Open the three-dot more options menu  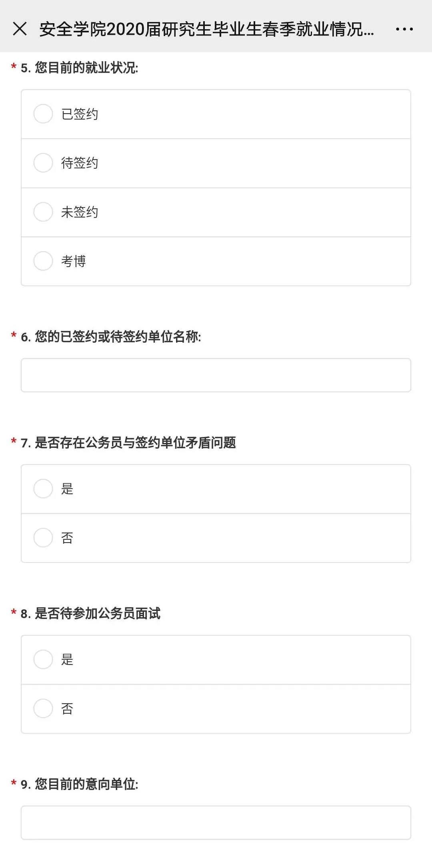[404, 29]
